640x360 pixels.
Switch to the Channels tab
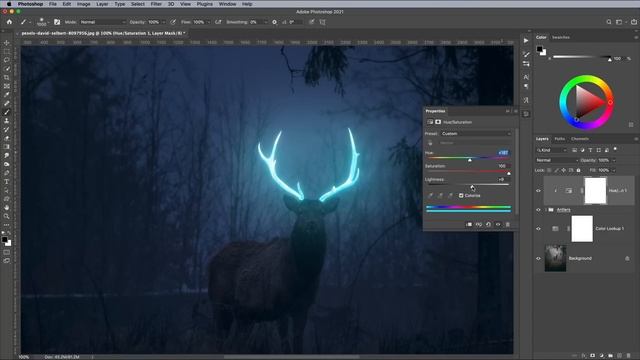tap(580, 139)
